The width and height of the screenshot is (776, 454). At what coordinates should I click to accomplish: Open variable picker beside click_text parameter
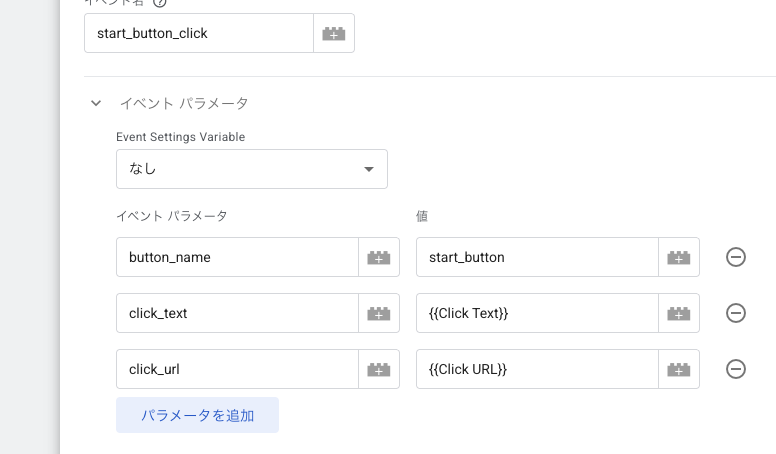point(379,313)
